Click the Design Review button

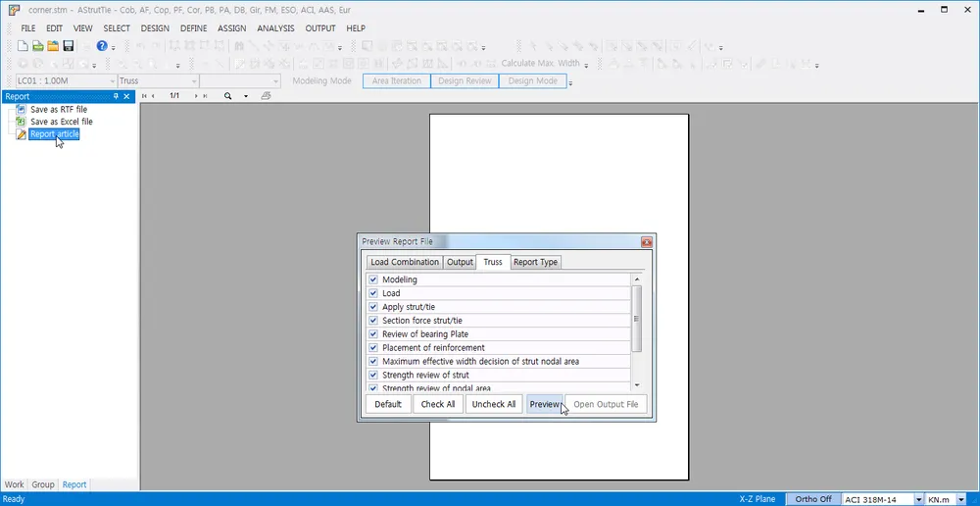(x=465, y=81)
